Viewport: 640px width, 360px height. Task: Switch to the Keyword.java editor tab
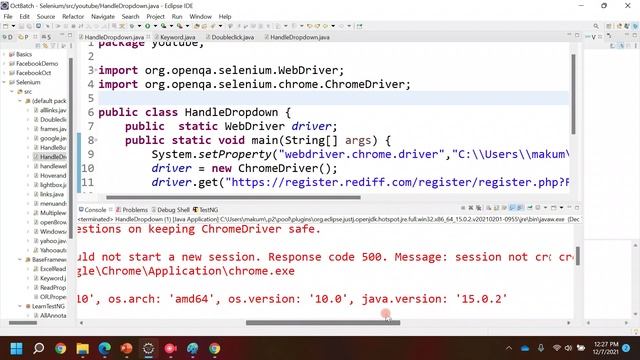(x=178, y=37)
